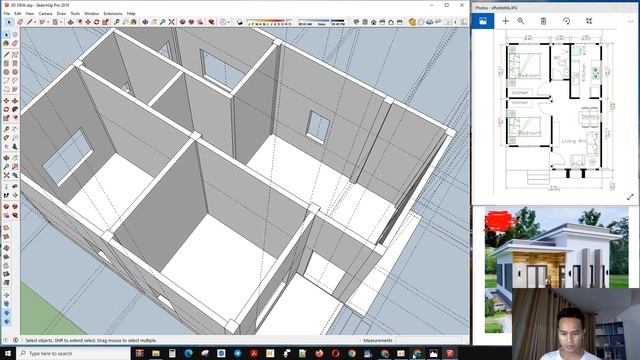Screen dimensions: 640x360
Task: Open the Tools menu
Action: (75, 13)
